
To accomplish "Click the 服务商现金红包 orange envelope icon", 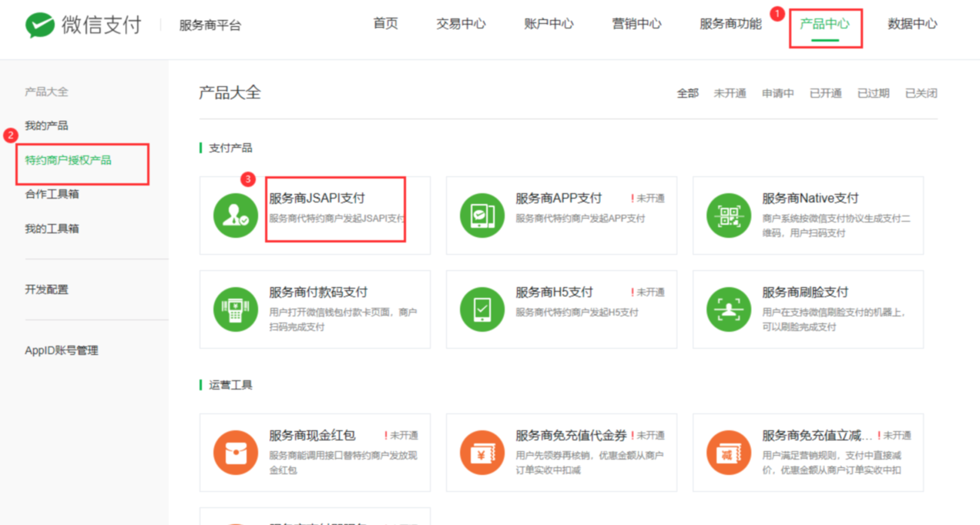I will click(x=236, y=453).
